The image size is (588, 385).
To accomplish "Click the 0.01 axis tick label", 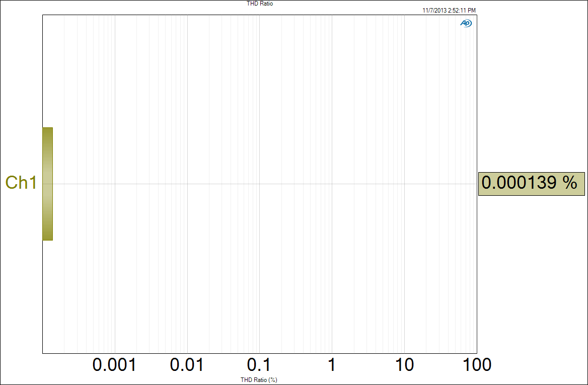I will coord(187,364).
